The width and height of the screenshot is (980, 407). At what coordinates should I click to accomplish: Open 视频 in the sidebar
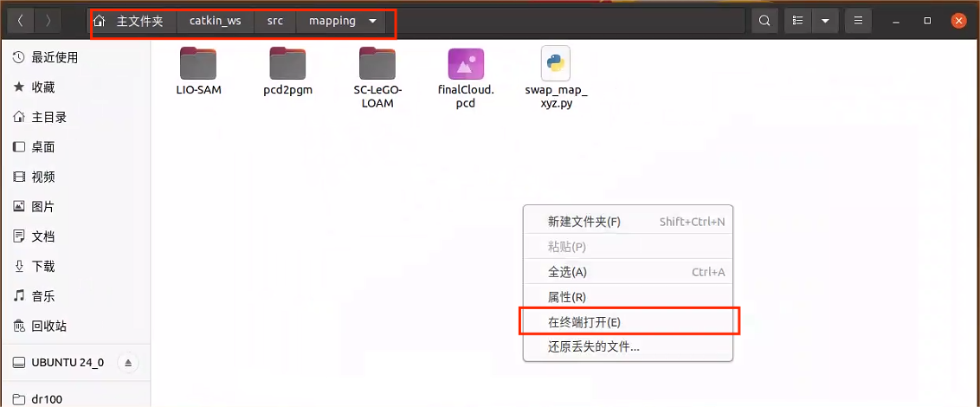point(75,177)
